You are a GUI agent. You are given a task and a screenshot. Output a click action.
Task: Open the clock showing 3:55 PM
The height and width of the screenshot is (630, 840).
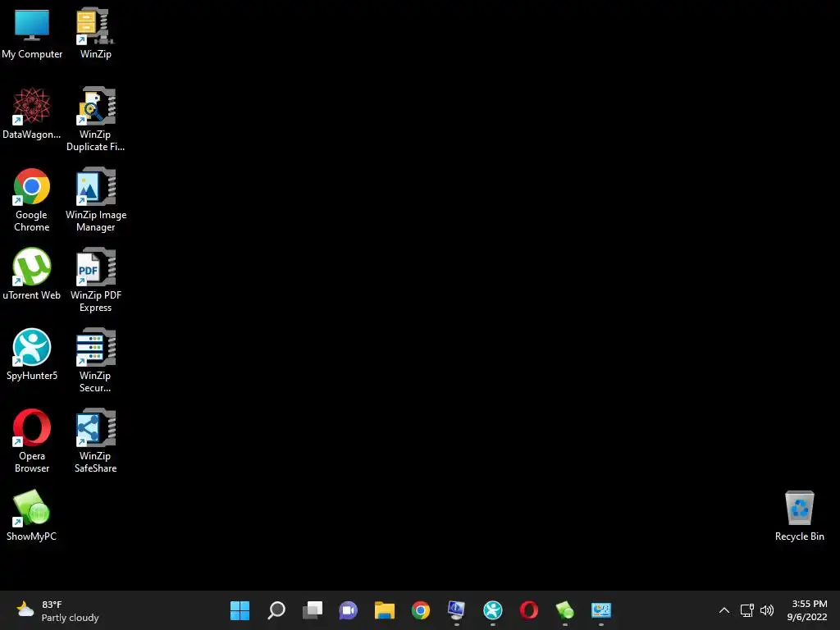tap(807, 610)
